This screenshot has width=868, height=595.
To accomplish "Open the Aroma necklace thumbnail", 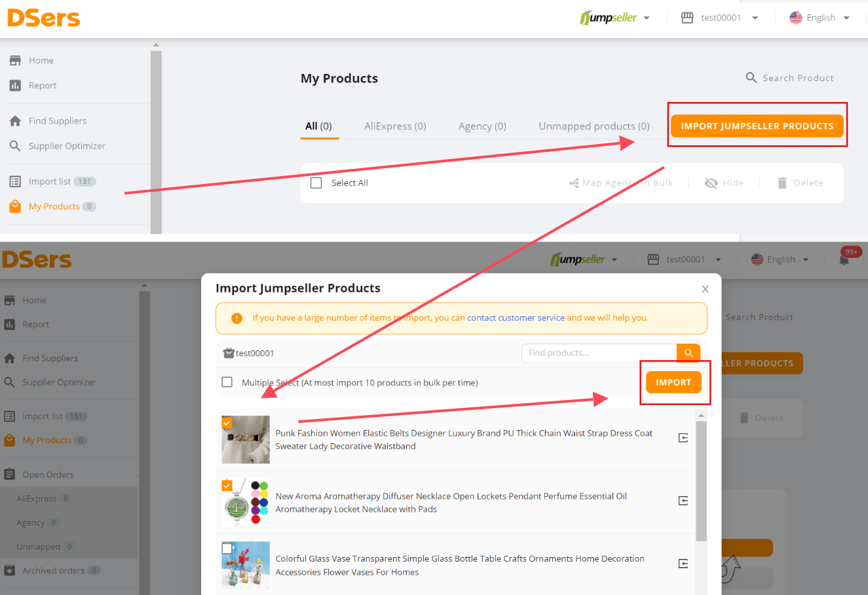I will tap(246, 503).
